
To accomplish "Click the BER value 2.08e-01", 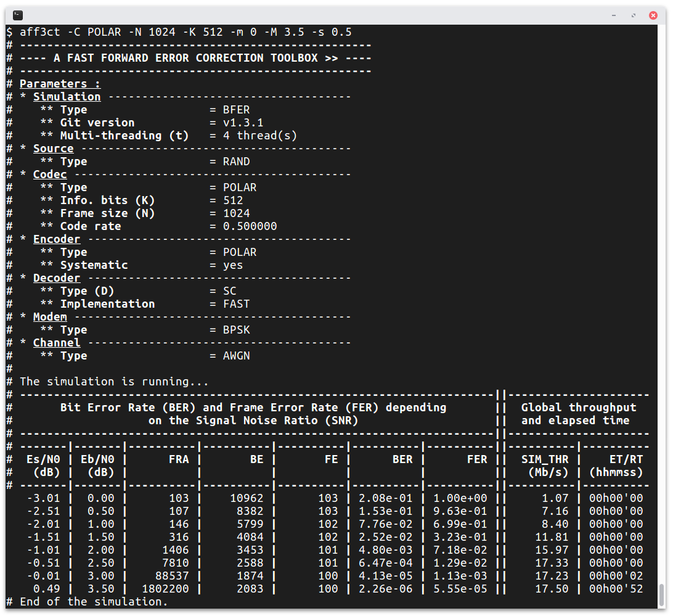I will (385, 498).
